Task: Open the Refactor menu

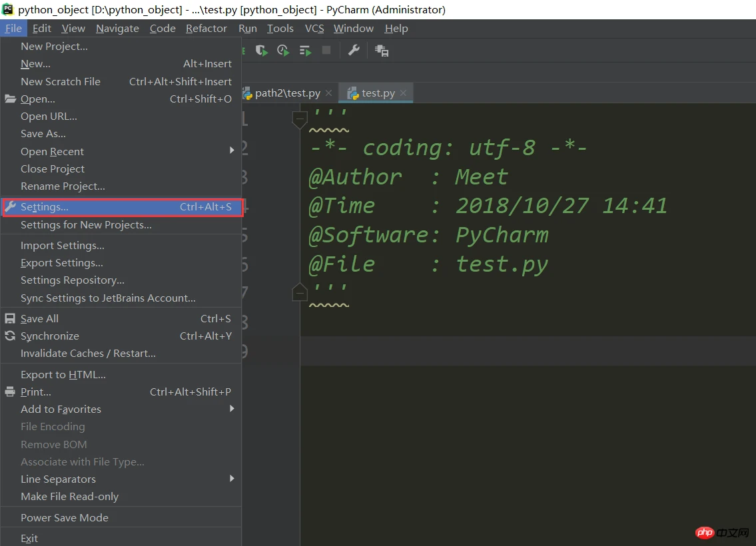Action: [206, 29]
